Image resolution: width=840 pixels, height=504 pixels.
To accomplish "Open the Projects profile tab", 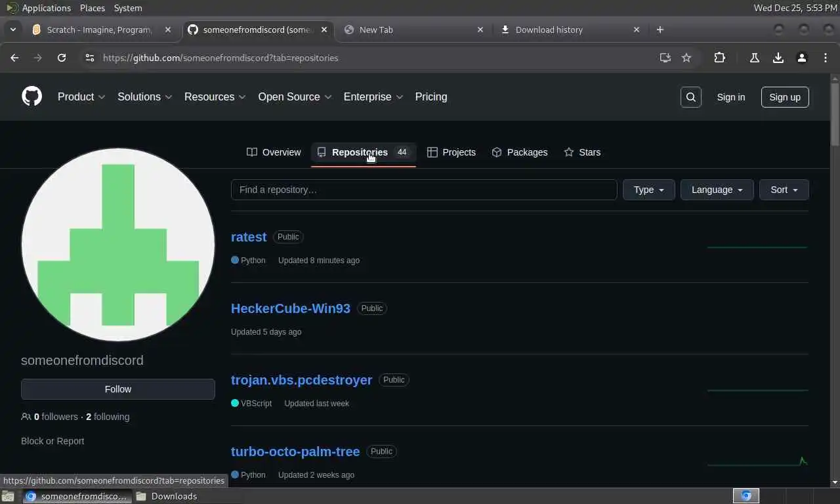I will tap(451, 152).
